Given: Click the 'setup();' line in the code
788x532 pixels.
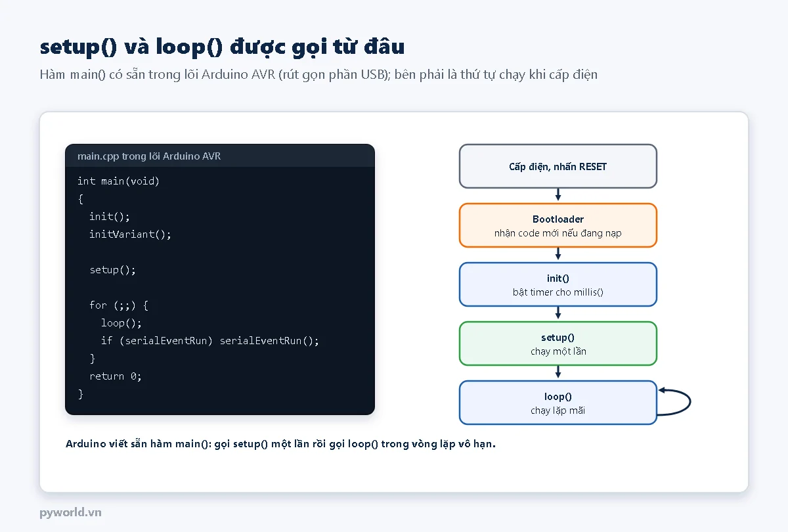Looking at the screenshot, I should click(x=113, y=269).
